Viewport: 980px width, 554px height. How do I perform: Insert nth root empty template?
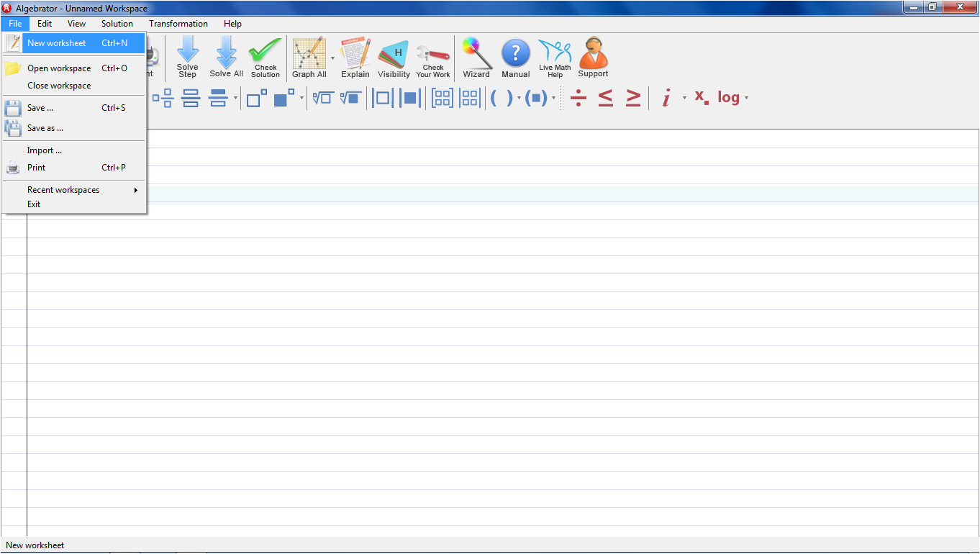tap(322, 98)
